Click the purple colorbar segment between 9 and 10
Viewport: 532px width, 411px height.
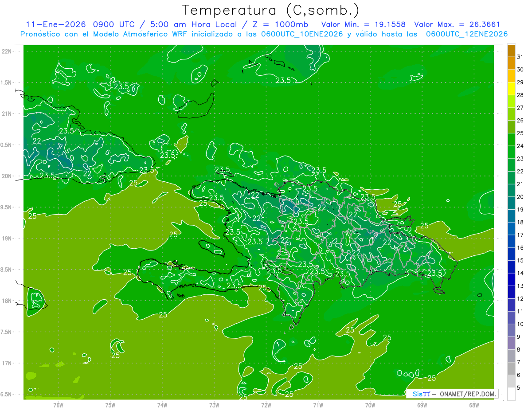(511, 330)
